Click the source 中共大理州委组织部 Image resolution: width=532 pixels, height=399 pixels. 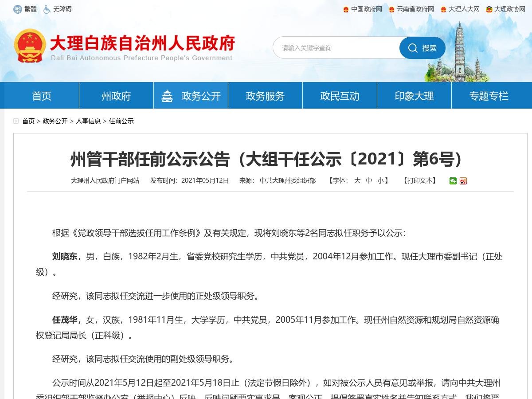tap(288, 180)
